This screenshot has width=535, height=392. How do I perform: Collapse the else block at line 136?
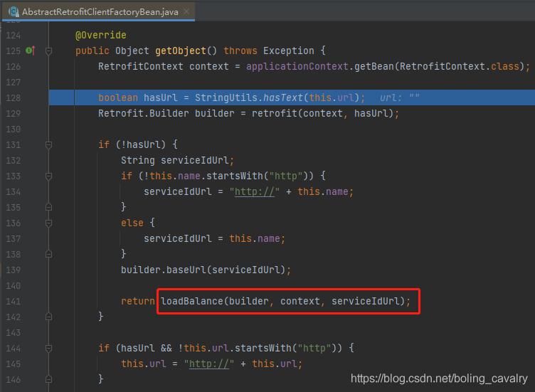tap(49, 223)
